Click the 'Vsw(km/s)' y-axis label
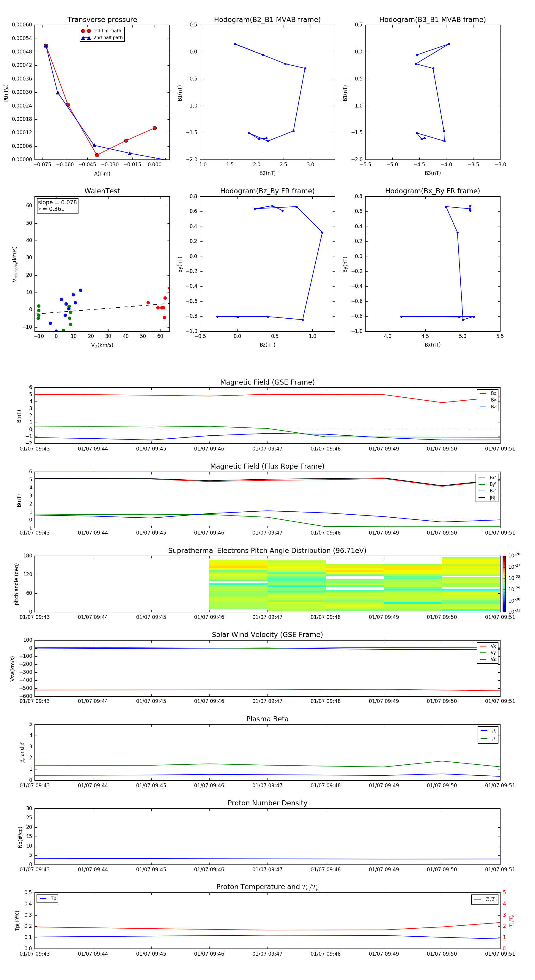Screen dimensions: 535x980 click(12, 668)
